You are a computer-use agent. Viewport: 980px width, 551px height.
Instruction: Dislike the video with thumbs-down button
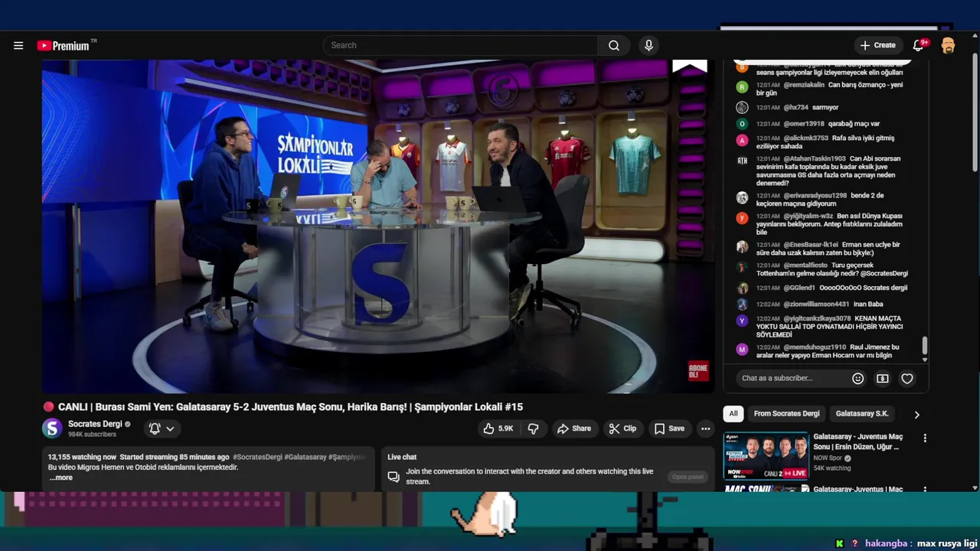pos(534,429)
